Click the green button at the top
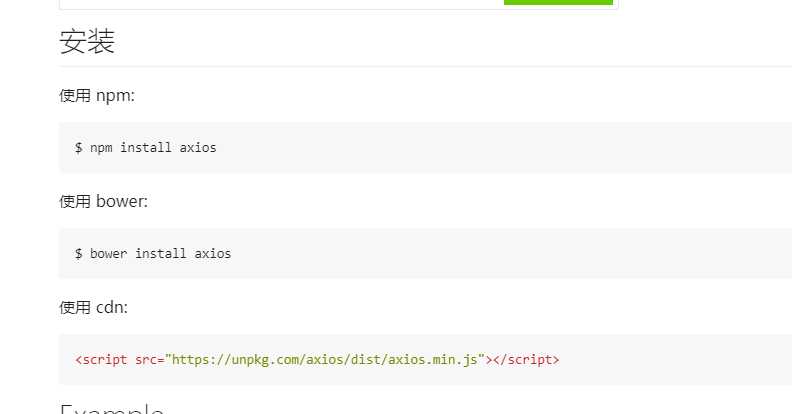792x414 pixels. (558, 2)
